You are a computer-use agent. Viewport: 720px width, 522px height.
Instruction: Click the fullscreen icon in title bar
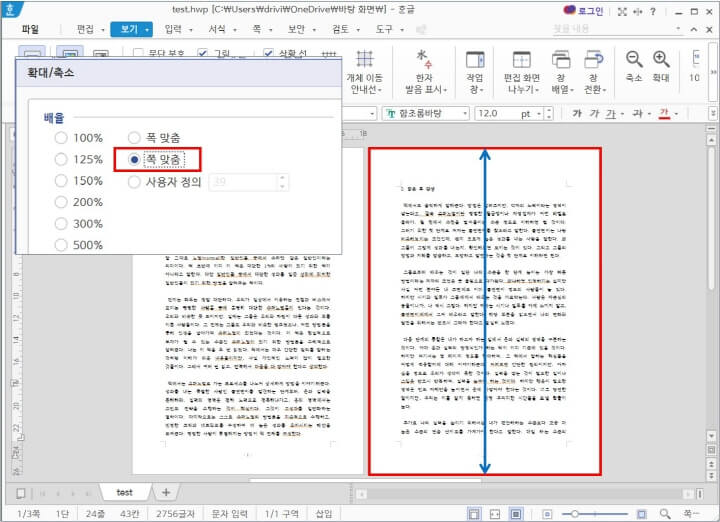pos(622,11)
